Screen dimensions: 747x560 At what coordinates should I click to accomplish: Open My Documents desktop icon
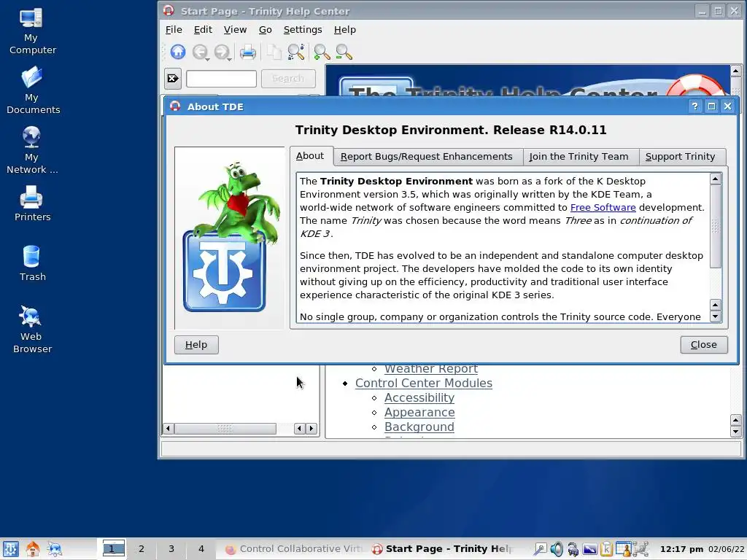point(32,90)
